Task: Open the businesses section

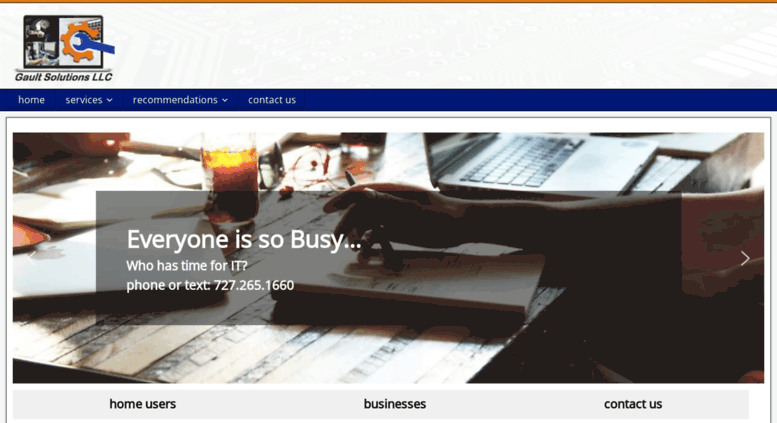Action: pos(395,404)
